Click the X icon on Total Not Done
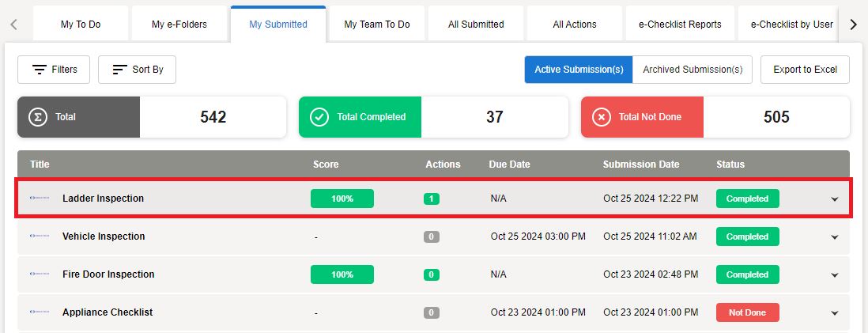The height and width of the screenshot is (333, 868). (x=602, y=117)
